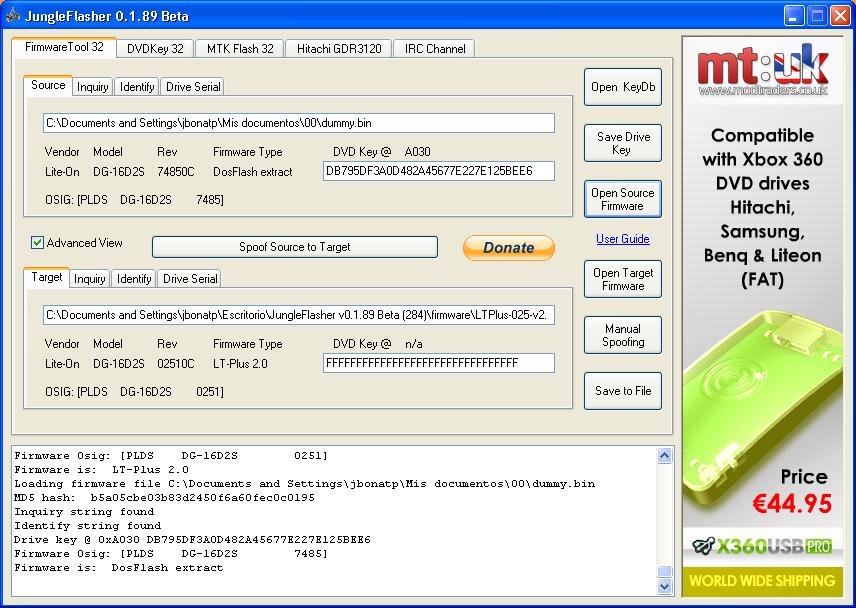Open the Target section Identify tab
856x608 pixels.
coord(134,279)
